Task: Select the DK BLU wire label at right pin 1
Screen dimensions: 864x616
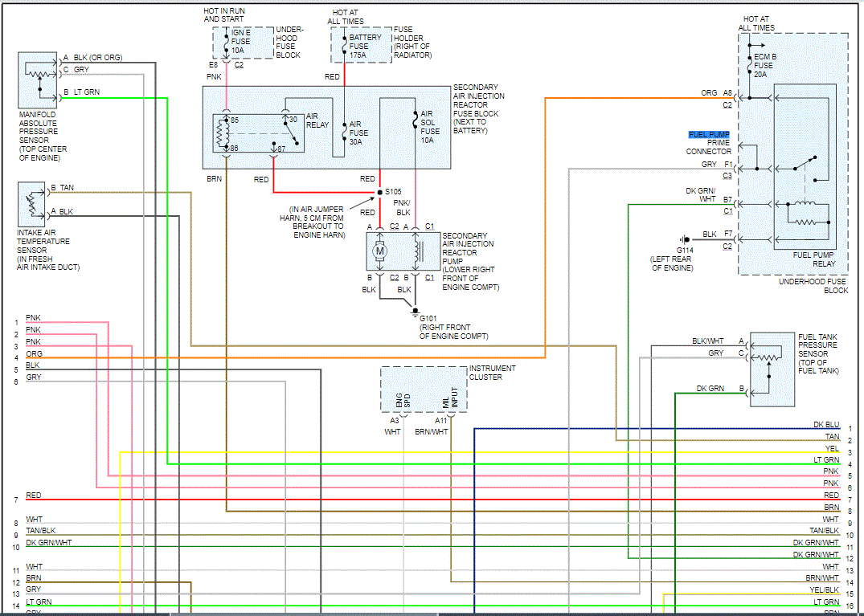Action: (x=825, y=425)
